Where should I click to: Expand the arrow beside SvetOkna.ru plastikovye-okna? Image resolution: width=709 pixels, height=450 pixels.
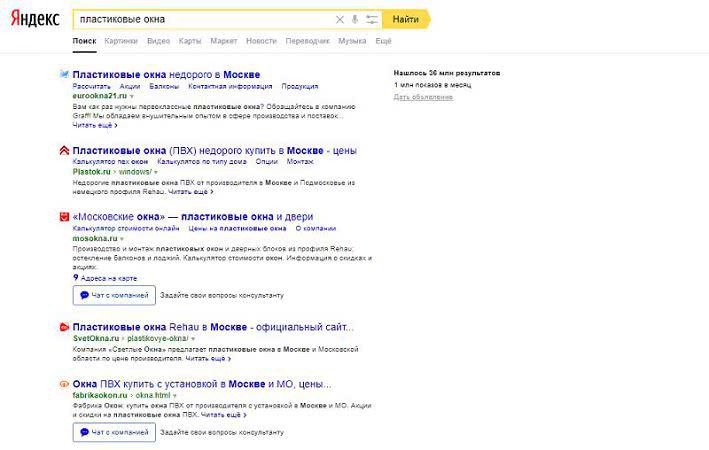[x=192, y=338]
